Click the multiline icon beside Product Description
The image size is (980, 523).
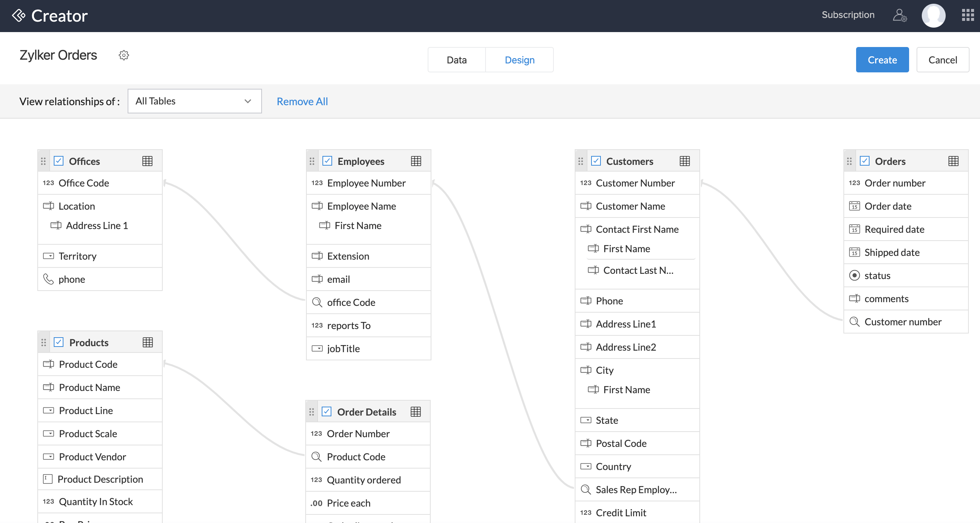point(47,479)
